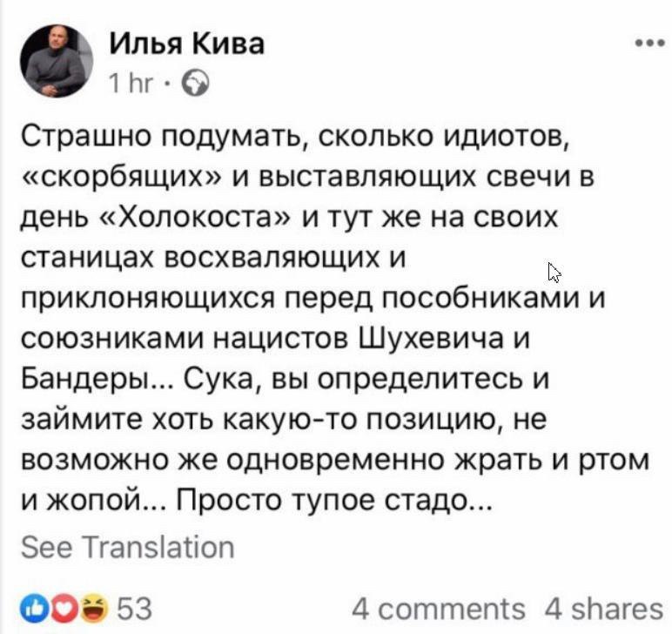Click the phrase 'займите хоть какую-то позицию'

pos(280,421)
